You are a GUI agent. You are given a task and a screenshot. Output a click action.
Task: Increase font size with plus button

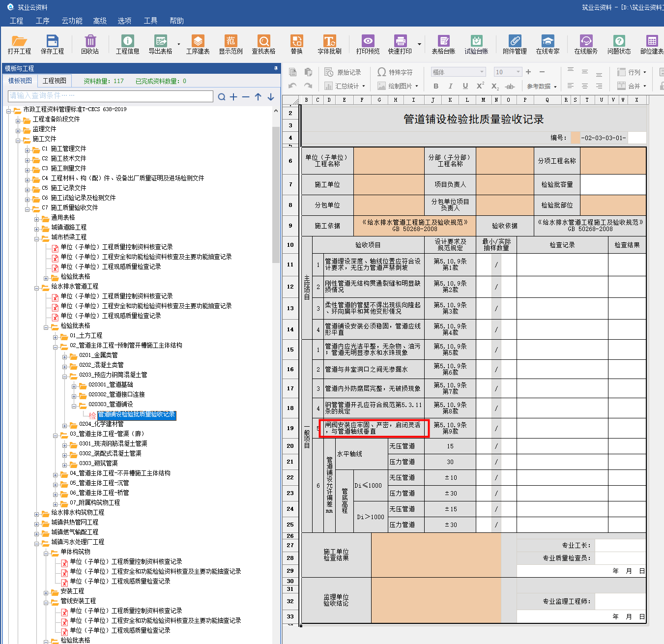[x=528, y=72]
